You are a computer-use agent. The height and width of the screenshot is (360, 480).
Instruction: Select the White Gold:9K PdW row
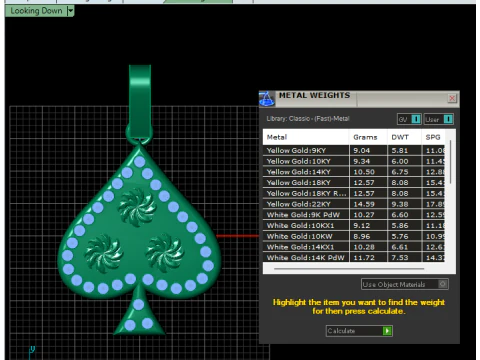pyautogui.click(x=353, y=215)
